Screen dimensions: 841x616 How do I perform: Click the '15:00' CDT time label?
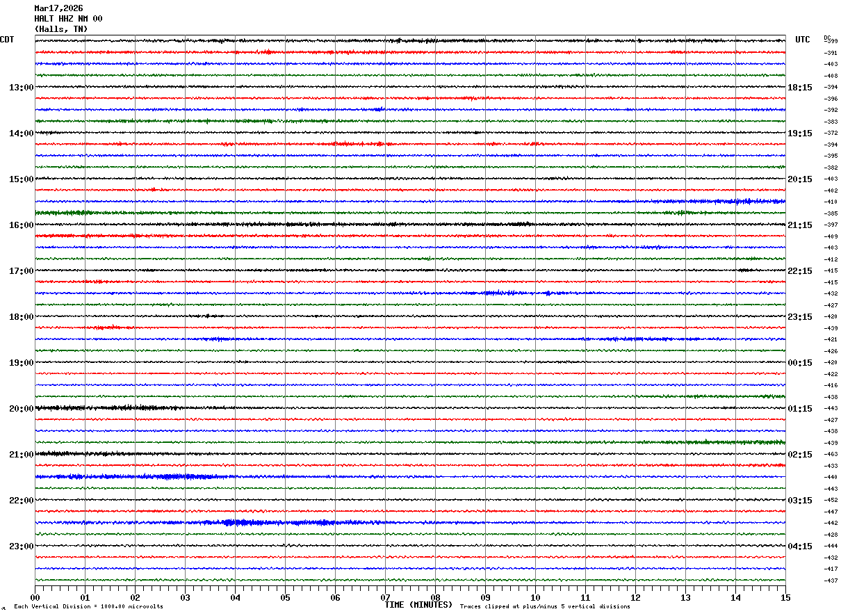click(x=22, y=179)
